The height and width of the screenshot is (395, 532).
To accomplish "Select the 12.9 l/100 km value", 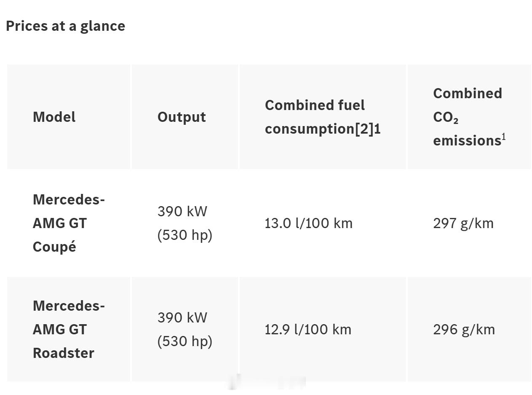I will pyautogui.click(x=308, y=329).
